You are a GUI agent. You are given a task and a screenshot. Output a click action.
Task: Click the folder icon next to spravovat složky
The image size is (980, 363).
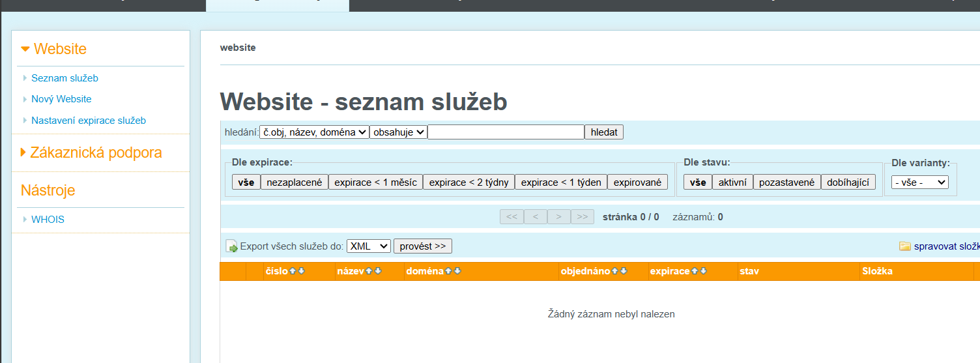coord(904,246)
